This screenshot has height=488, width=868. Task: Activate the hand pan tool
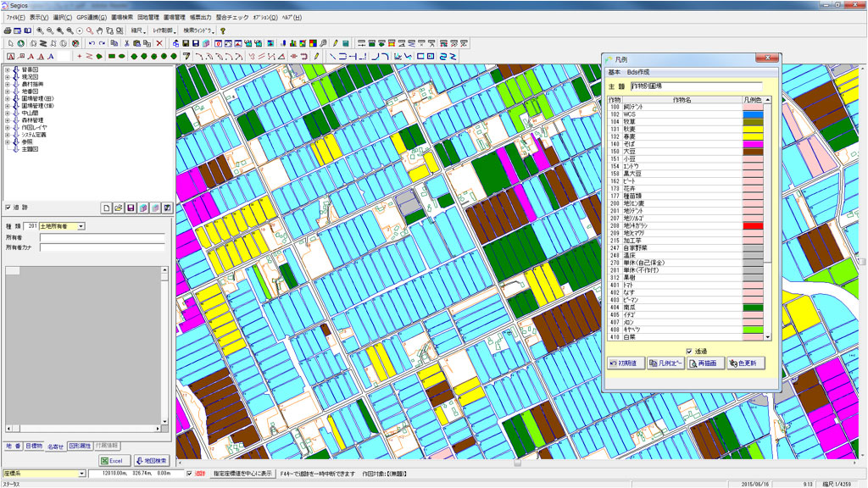tap(100, 31)
